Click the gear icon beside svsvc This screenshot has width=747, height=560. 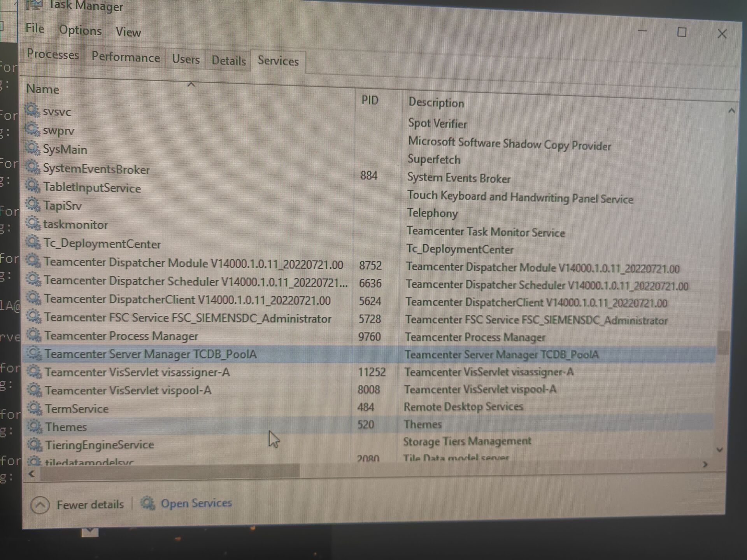pos(32,110)
